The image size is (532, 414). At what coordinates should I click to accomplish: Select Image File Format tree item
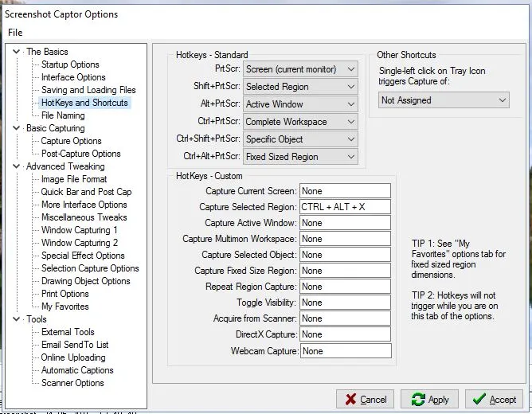pos(74,179)
